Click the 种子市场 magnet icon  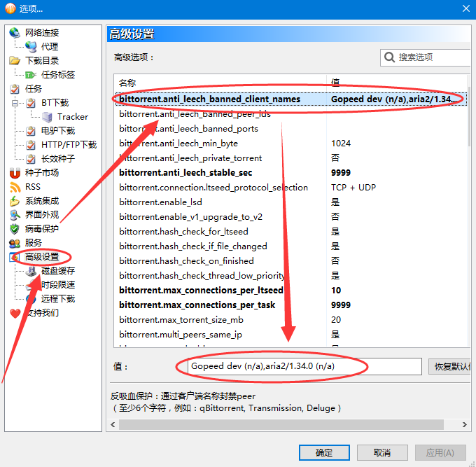pyautogui.click(x=15, y=173)
